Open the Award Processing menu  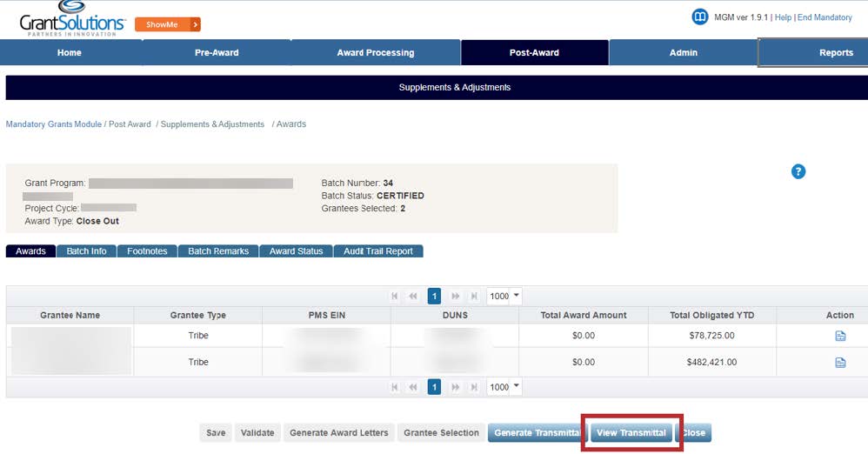coord(376,52)
